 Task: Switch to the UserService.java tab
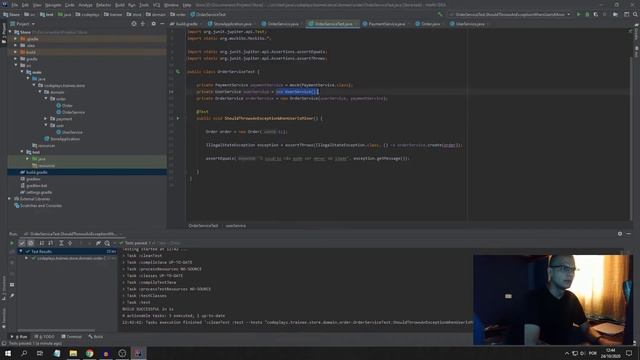pyautogui.click(x=469, y=24)
